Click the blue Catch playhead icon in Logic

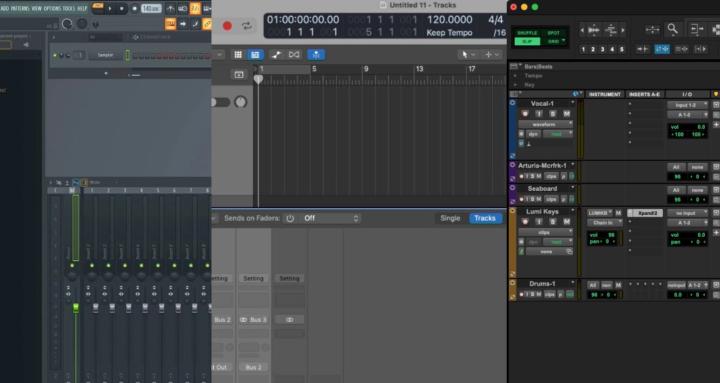point(316,55)
